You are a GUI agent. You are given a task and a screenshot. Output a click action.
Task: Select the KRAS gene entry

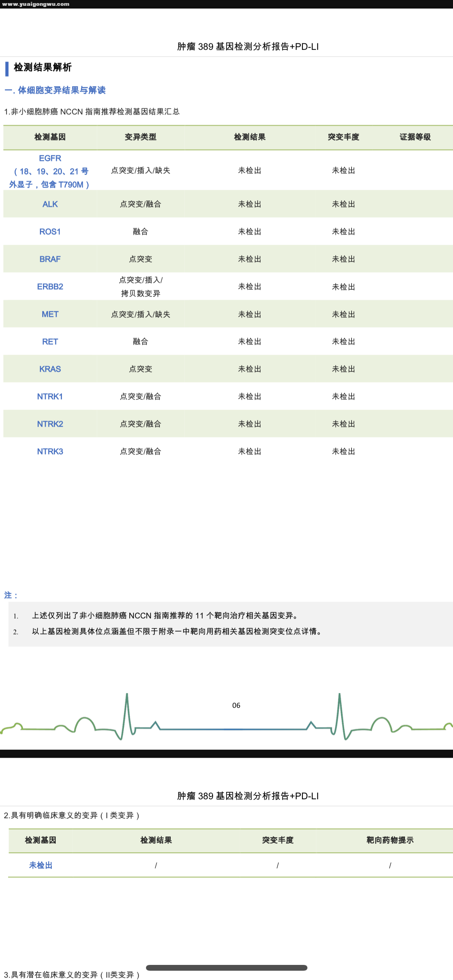click(x=50, y=369)
